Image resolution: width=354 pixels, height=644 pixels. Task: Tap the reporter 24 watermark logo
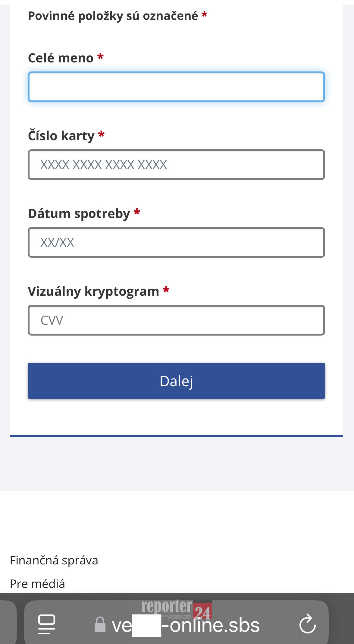click(177, 609)
